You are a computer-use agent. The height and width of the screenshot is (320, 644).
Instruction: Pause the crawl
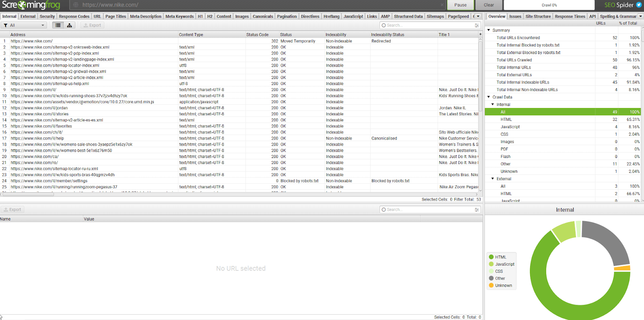pos(460,5)
